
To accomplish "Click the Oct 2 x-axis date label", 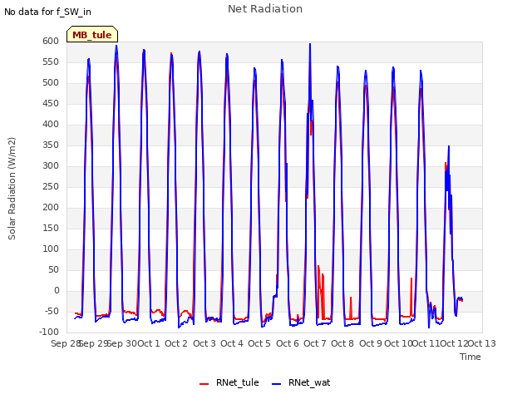I will pyautogui.click(x=176, y=343).
